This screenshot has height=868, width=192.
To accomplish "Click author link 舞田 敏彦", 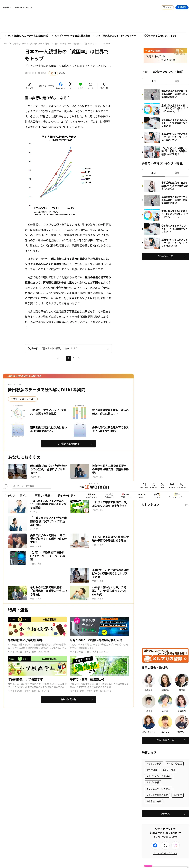I will tap(42, 73).
